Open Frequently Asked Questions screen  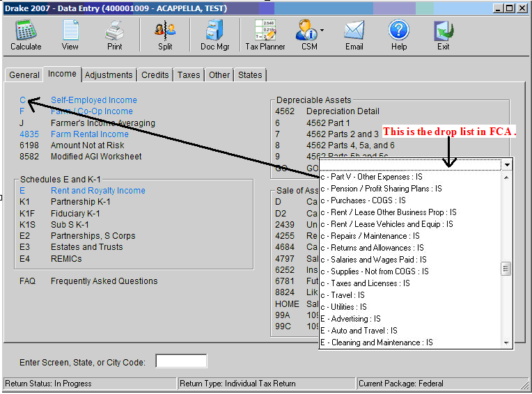click(x=104, y=281)
